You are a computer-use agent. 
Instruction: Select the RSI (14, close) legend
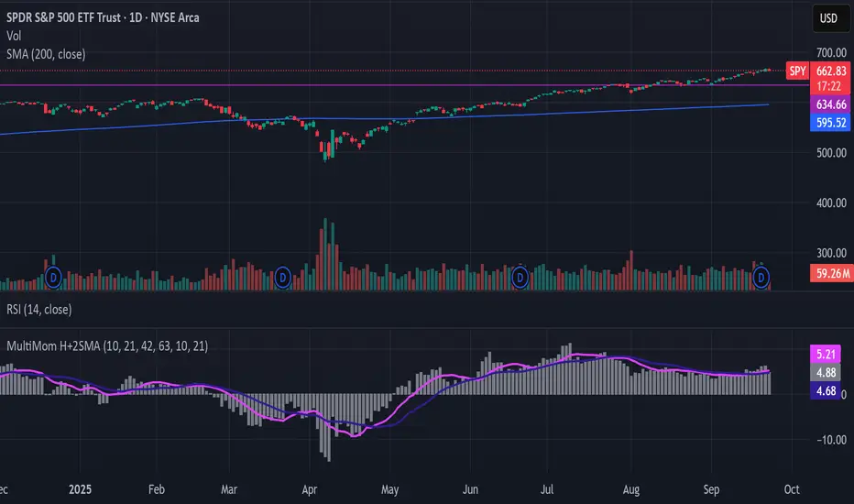pyautogui.click(x=38, y=310)
